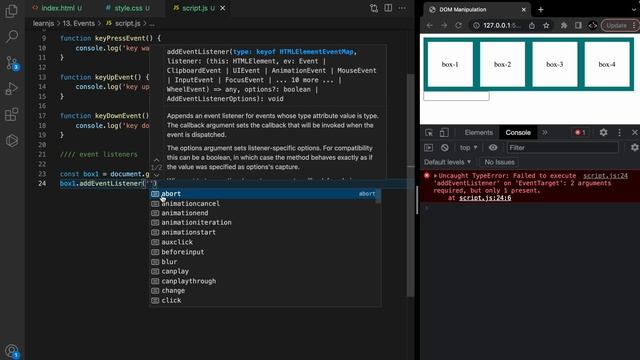The width and height of the screenshot is (640, 360).
Task: Click the text input below the boxes
Action: pos(456,96)
